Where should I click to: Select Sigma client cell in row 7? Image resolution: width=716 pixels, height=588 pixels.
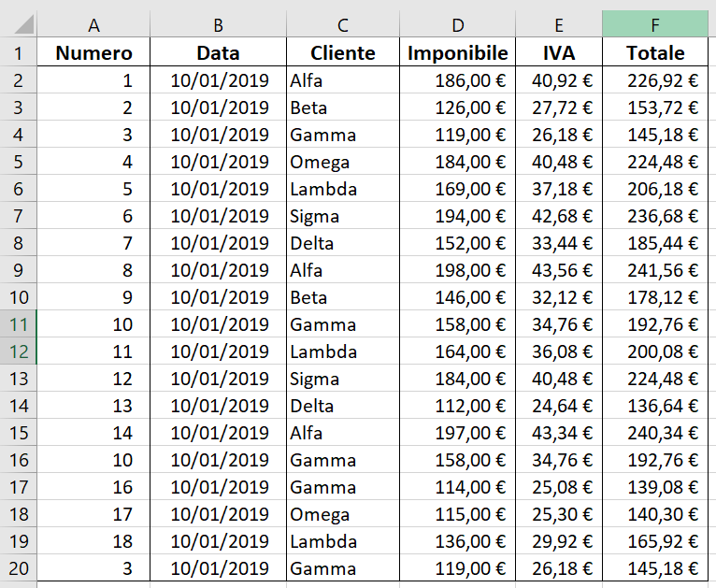[x=343, y=216]
